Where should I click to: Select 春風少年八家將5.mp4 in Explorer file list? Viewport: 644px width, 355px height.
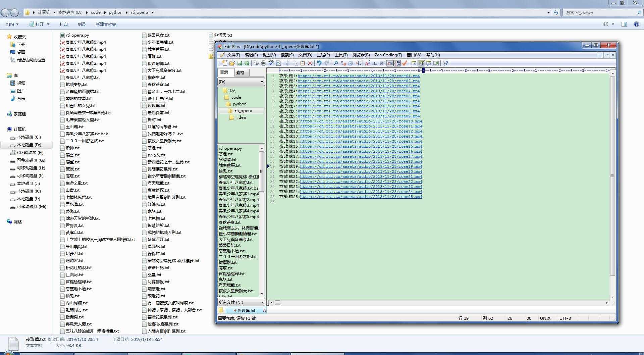point(83,42)
